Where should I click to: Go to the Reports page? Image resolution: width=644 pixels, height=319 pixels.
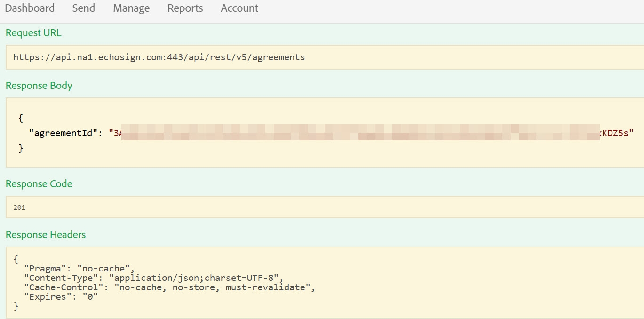click(x=184, y=8)
